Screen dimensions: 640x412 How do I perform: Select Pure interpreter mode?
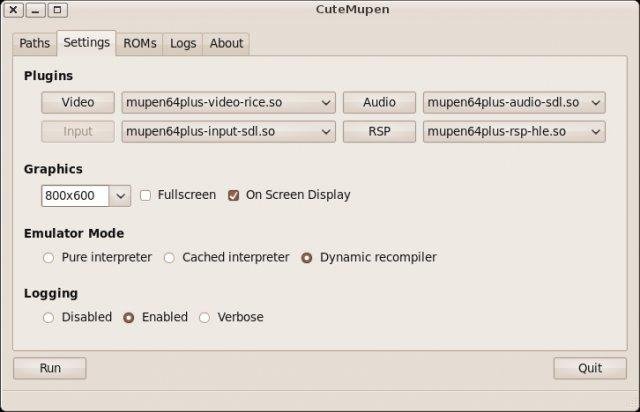[x=48, y=257]
